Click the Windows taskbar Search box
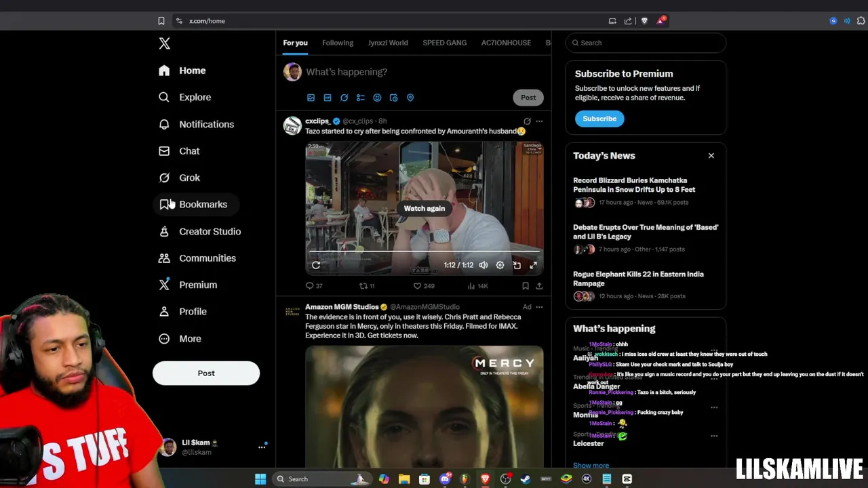 click(321, 479)
